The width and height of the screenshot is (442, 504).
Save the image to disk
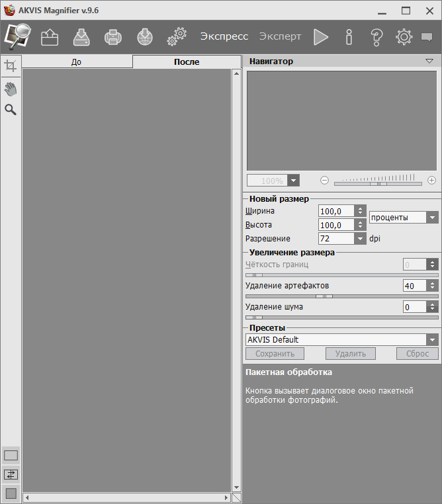click(x=81, y=37)
